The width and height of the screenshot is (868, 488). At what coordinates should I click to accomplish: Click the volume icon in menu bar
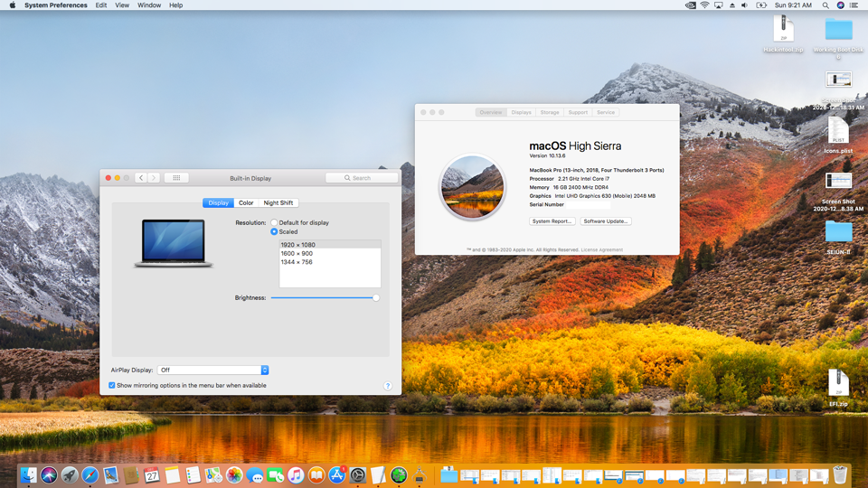coord(745,5)
